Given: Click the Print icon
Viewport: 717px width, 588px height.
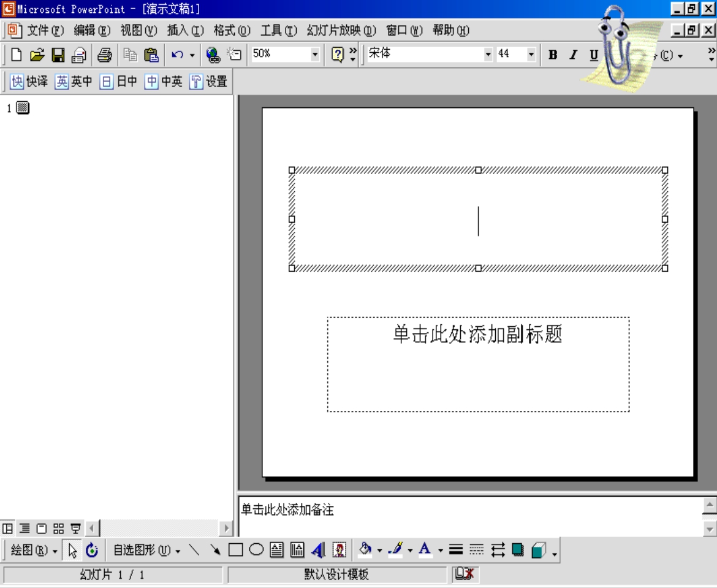Looking at the screenshot, I should 105,55.
